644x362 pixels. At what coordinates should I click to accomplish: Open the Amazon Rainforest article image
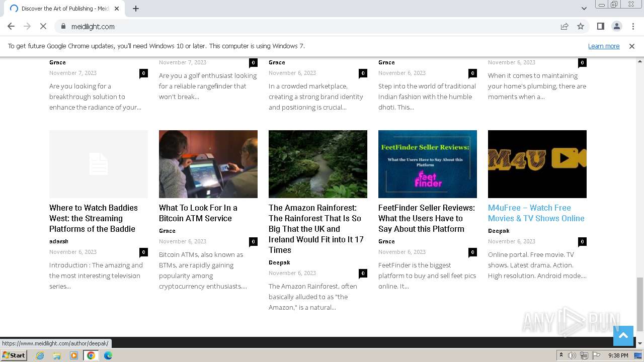point(318,164)
